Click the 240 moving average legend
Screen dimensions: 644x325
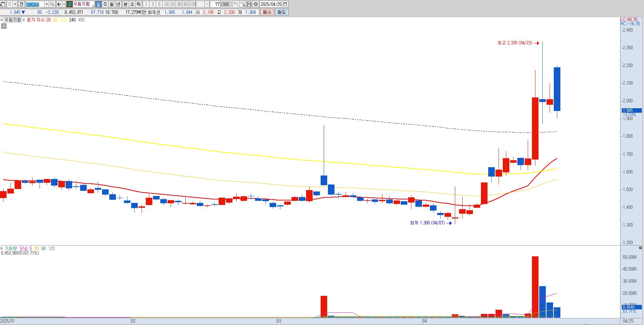tap(72, 20)
